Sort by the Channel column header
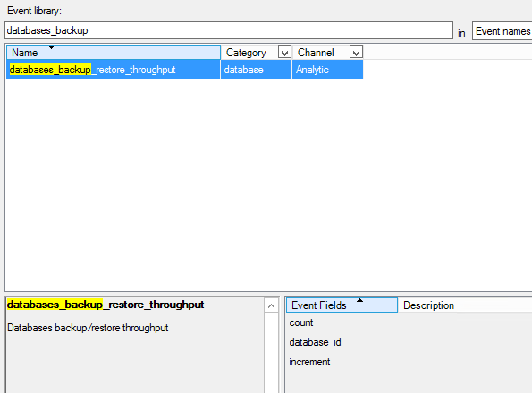The width and height of the screenshot is (532, 393). click(x=321, y=53)
